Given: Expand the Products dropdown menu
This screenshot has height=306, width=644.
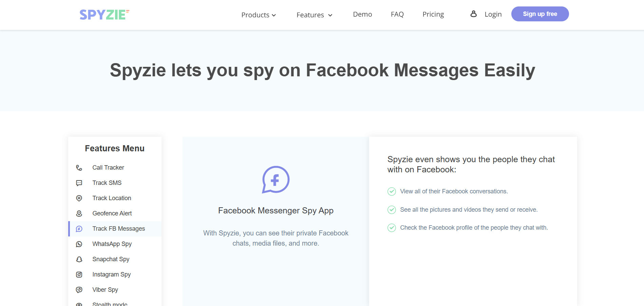Looking at the screenshot, I should [259, 15].
